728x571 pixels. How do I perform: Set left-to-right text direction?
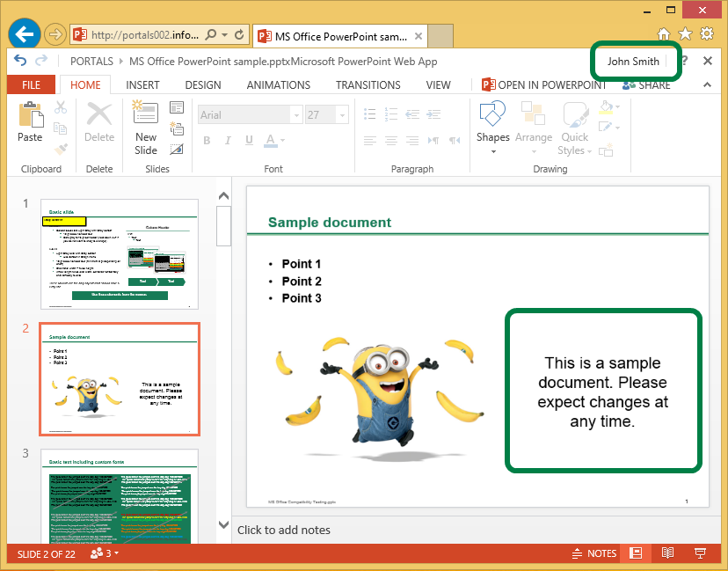433,140
